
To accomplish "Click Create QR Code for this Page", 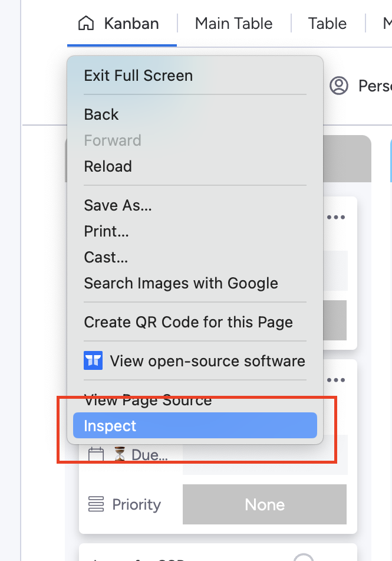I will (x=188, y=322).
